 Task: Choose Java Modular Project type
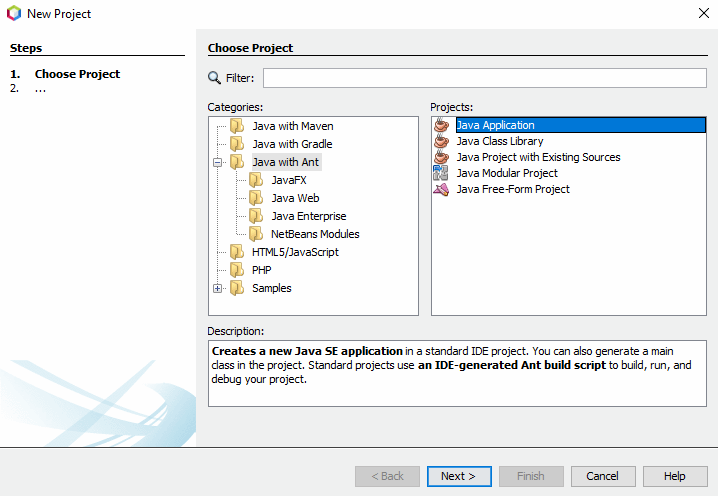pos(507,173)
